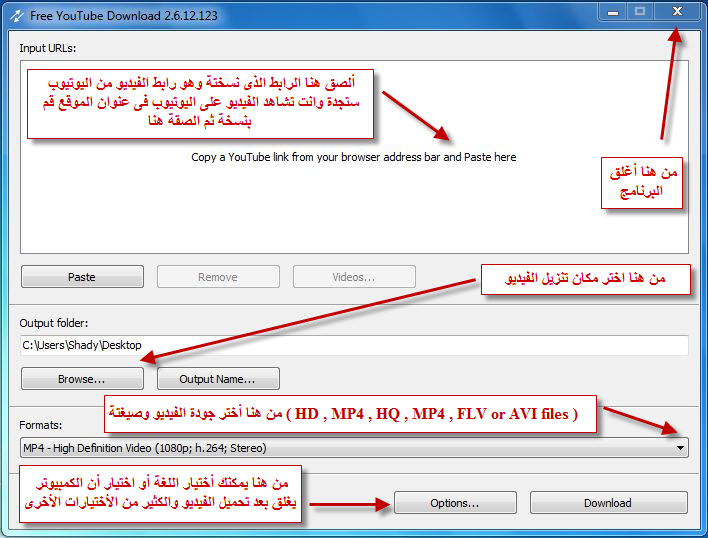Click the 'Free YouTube Download 2.6.12.123' title text
The width and height of the screenshot is (708, 538).
(124, 16)
